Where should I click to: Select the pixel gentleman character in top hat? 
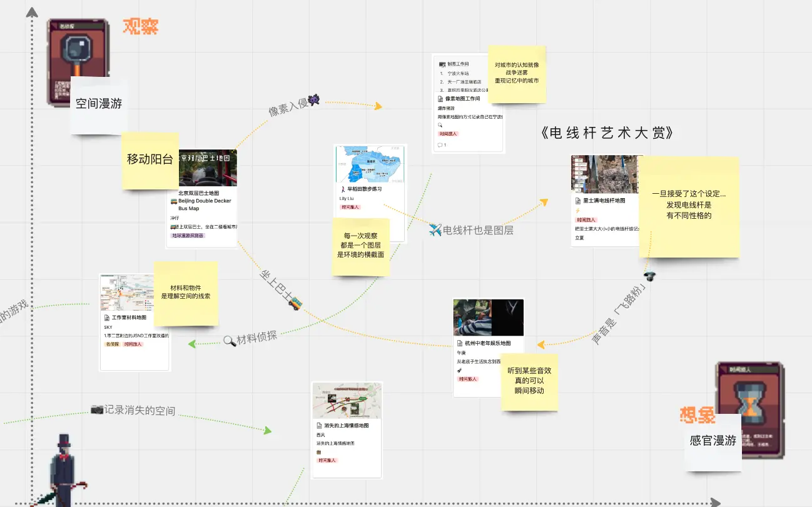(63, 470)
